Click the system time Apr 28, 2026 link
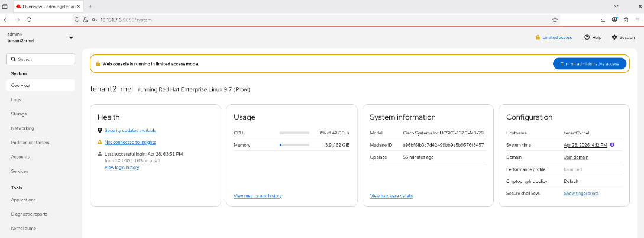This screenshot has height=238, width=644. click(x=585, y=145)
